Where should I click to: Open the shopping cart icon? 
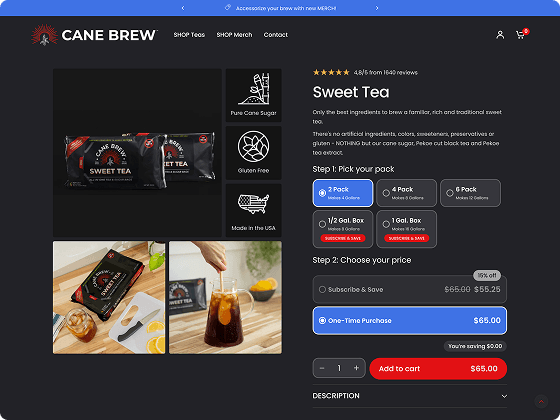[x=521, y=34]
